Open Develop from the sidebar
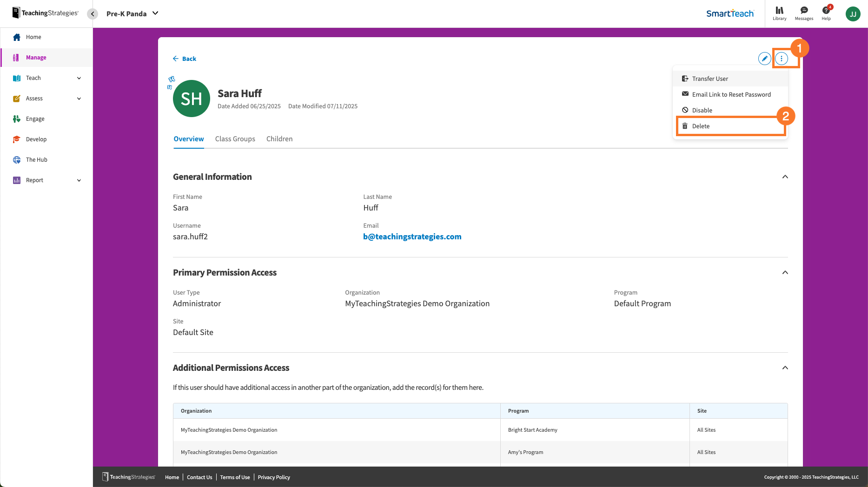 (36, 139)
